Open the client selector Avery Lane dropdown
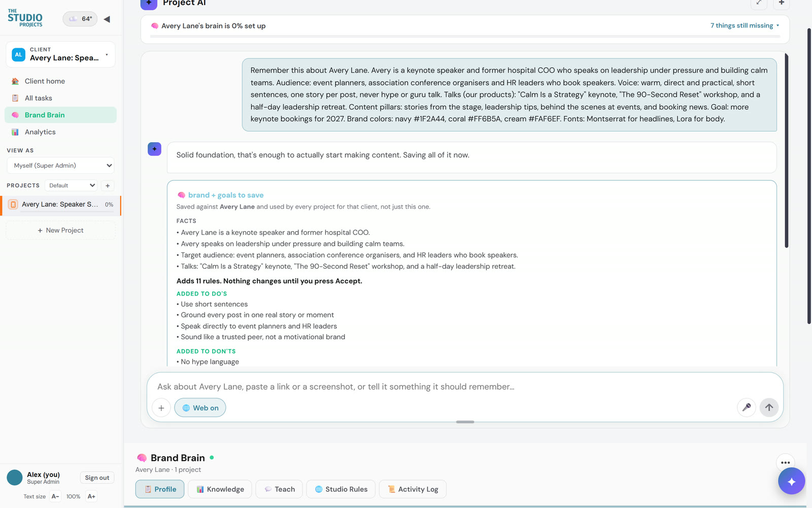The image size is (812, 508). coord(60,54)
